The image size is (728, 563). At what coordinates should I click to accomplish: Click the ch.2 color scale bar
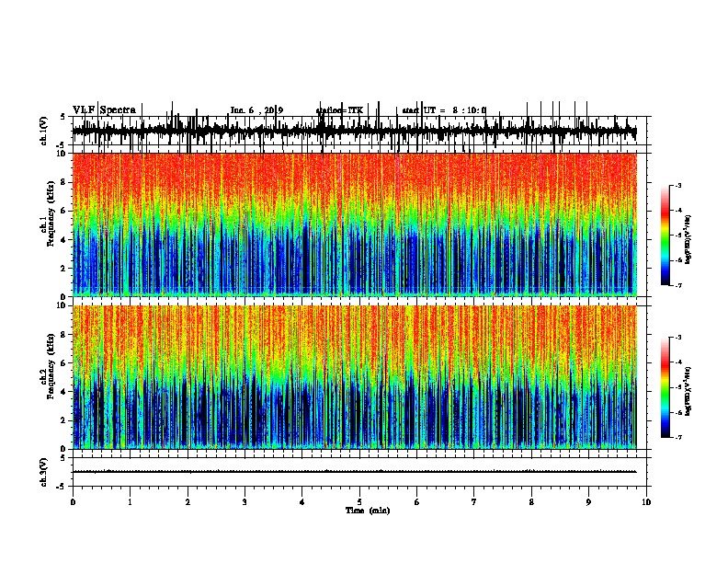[x=665, y=387]
